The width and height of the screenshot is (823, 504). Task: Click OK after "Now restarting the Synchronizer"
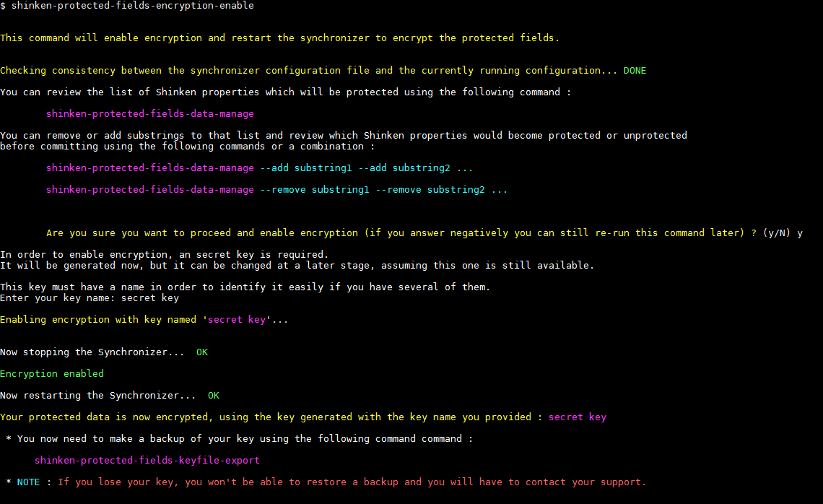click(214, 396)
